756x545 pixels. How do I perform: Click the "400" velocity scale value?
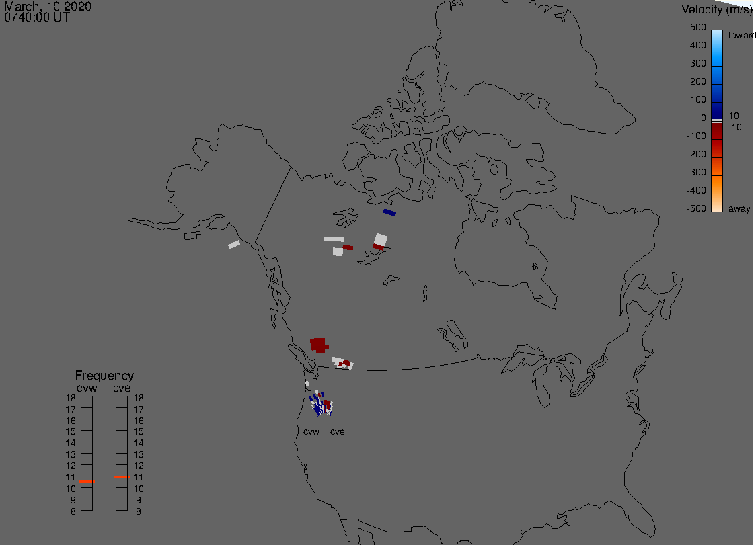tap(697, 45)
